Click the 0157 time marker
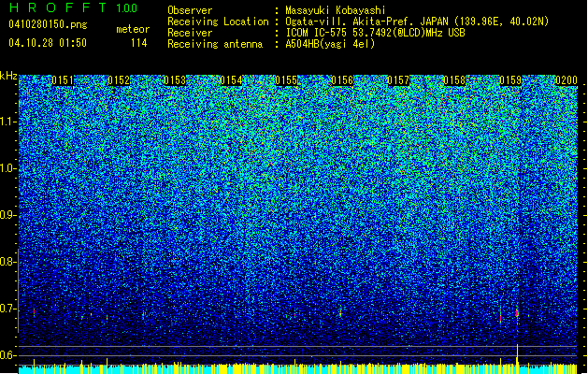 coord(398,80)
